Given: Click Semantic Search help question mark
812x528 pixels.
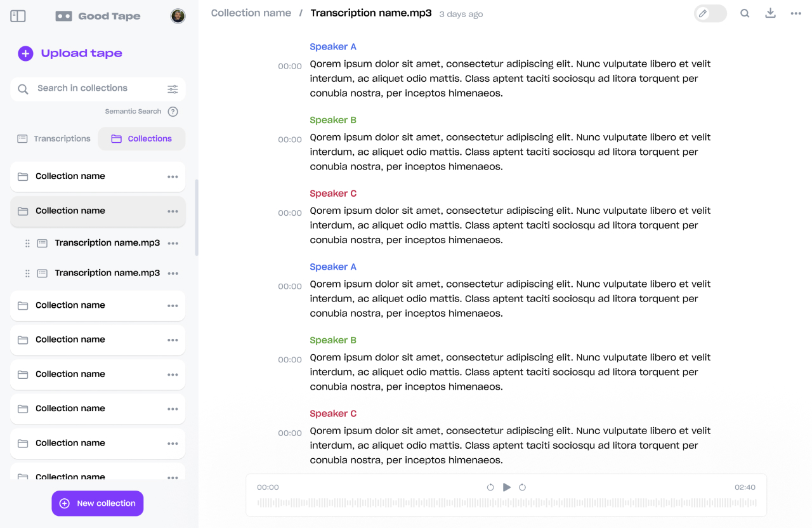Looking at the screenshot, I should tap(173, 112).
